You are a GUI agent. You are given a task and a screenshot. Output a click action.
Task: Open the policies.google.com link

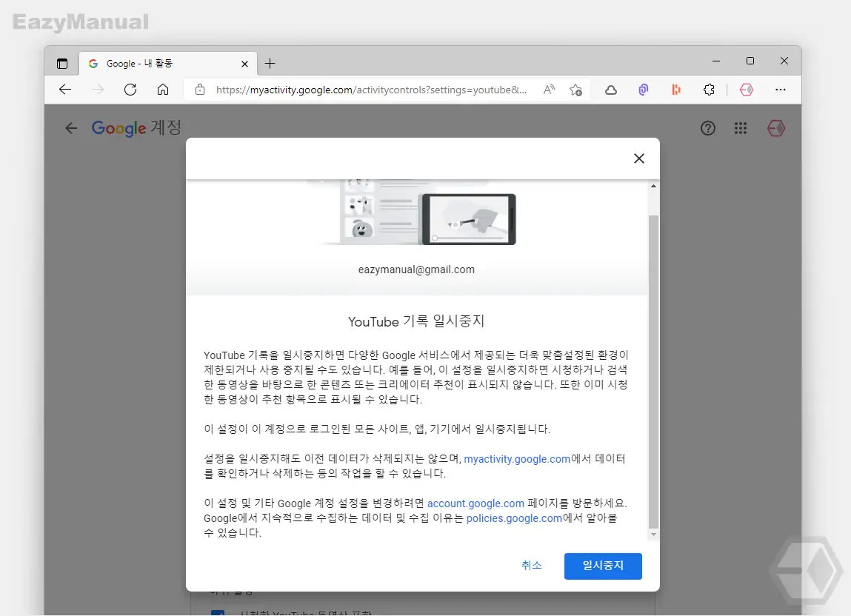pos(514,518)
